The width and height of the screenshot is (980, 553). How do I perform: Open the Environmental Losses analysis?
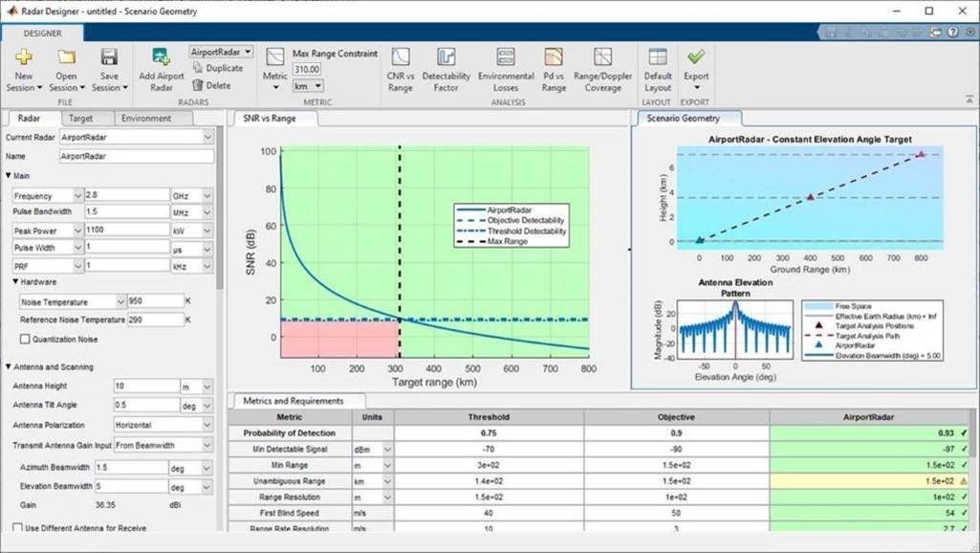(x=505, y=67)
